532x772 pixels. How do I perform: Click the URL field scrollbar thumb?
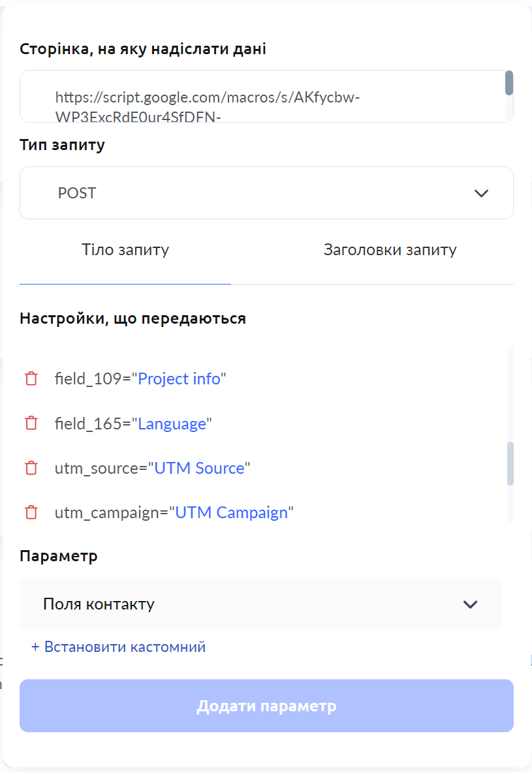coord(509,83)
